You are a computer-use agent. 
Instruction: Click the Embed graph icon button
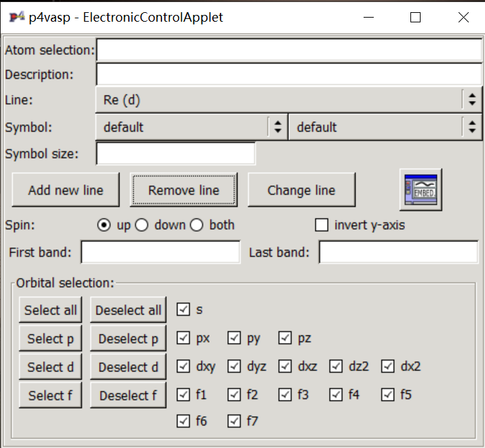pyautogui.click(x=421, y=189)
